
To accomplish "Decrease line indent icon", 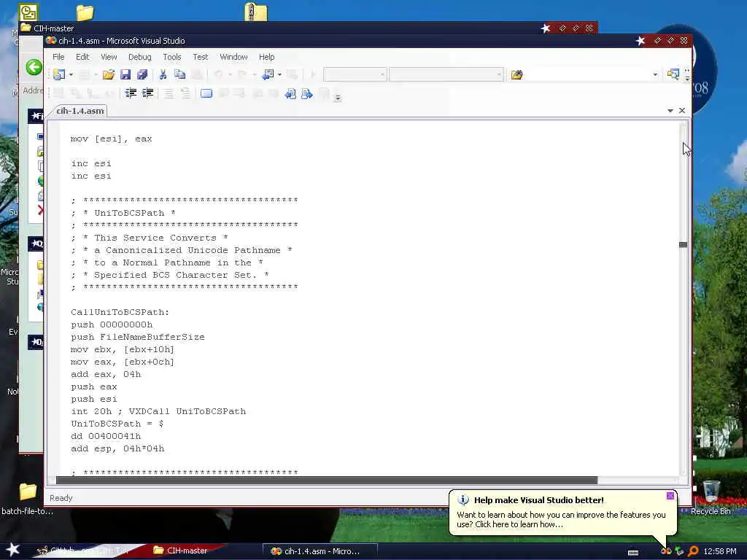I will tap(131, 93).
